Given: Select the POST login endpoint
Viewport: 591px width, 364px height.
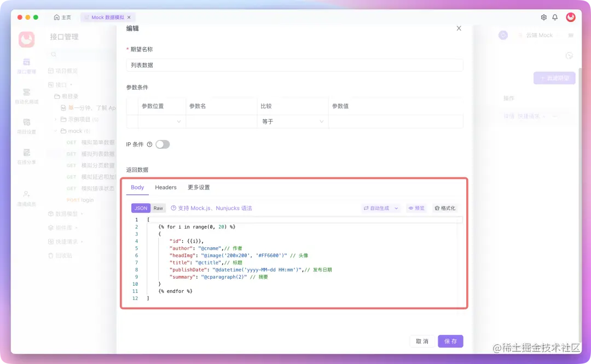Looking at the screenshot, I should click(x=80, y=200).
